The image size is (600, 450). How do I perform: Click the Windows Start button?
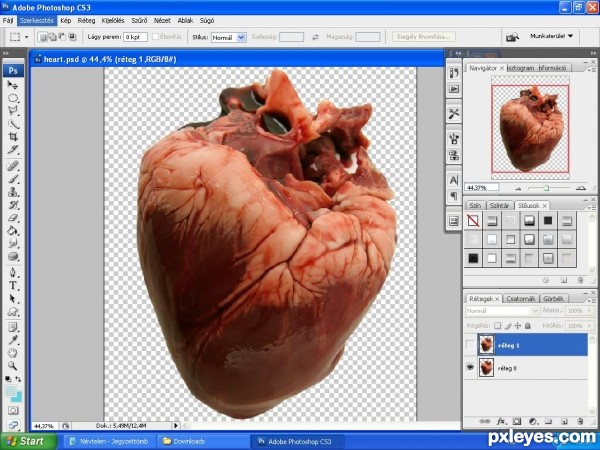(x=28, y=441)
